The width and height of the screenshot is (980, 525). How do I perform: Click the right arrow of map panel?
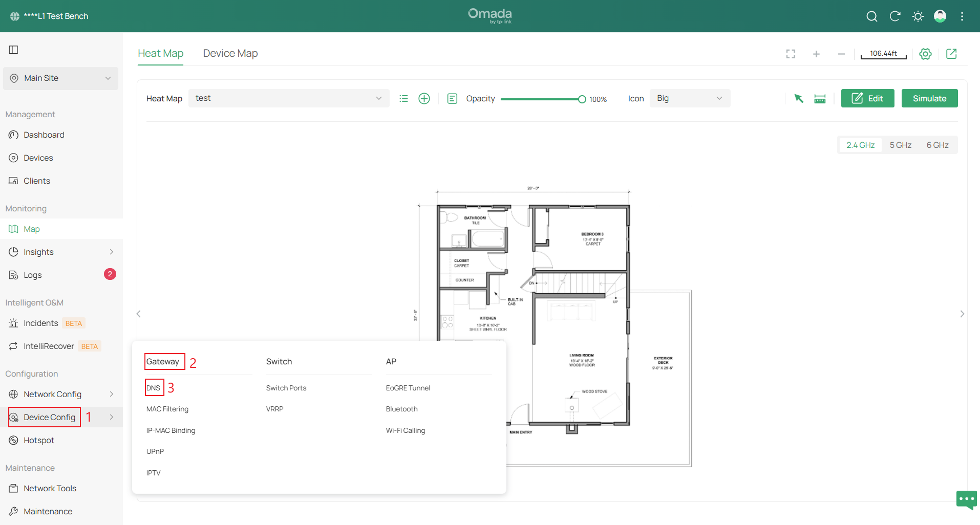coord(962,314)
